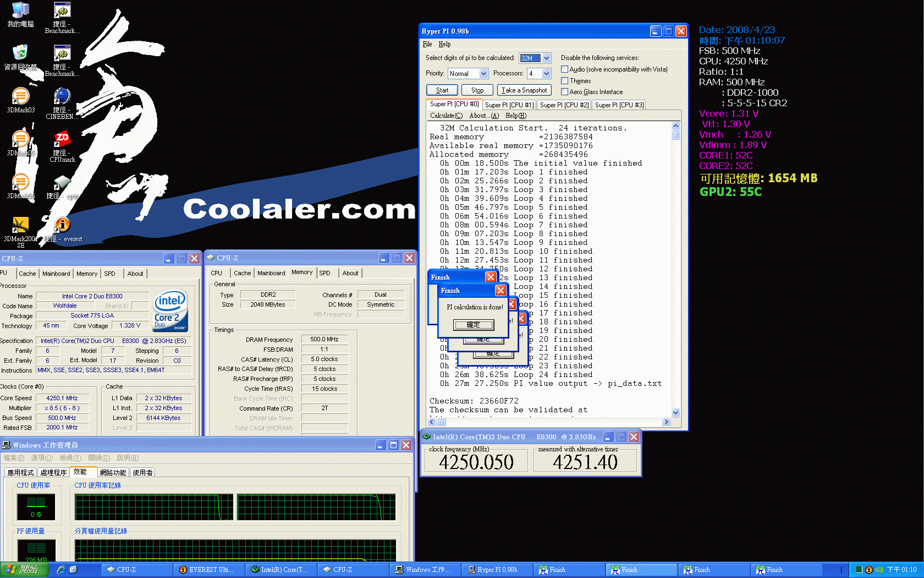Click the Windows Start button
The width and height of the screenshot is (924, 578).
pyautogui.click(x=24, y=570)
